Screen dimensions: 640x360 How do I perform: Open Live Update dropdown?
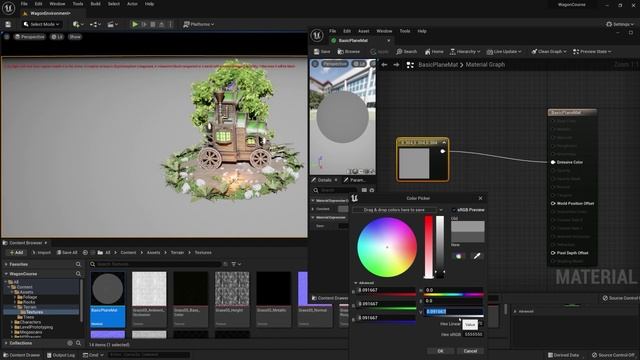[504, 51]
